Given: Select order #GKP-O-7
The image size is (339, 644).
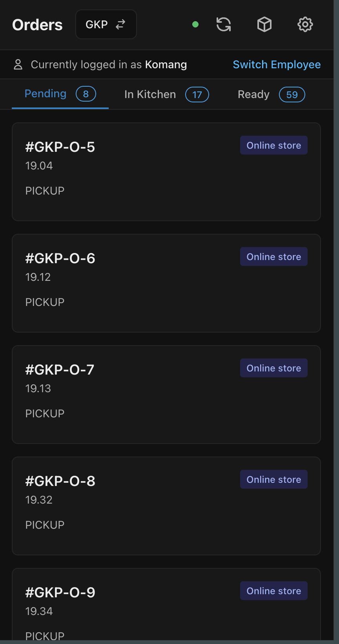Looking at the screenshot, I should [166, 394].
